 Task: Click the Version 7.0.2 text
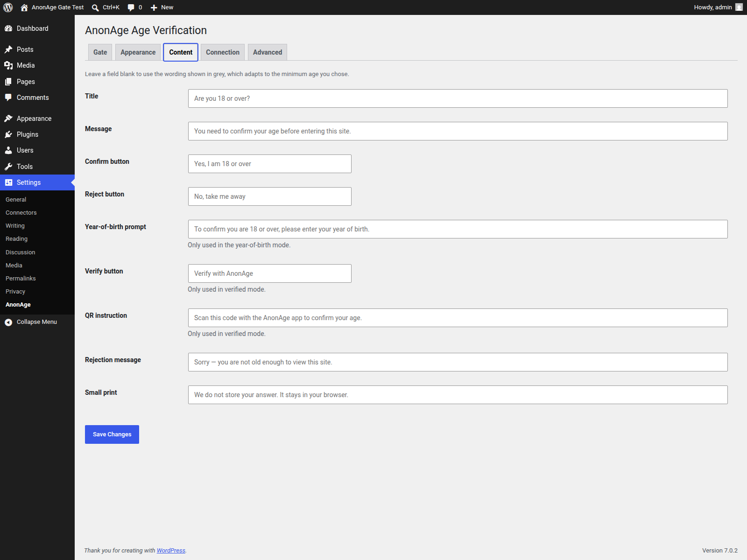(x=720, y=551)
